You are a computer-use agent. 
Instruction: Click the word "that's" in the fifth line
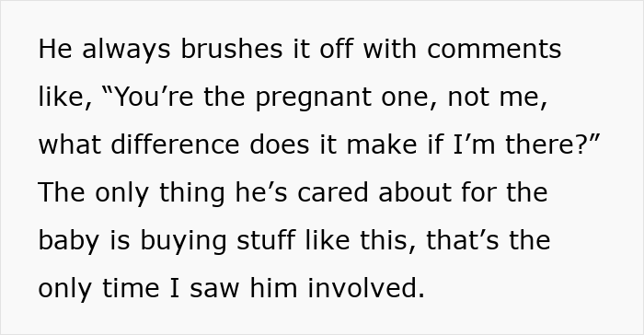pos(463,240)
